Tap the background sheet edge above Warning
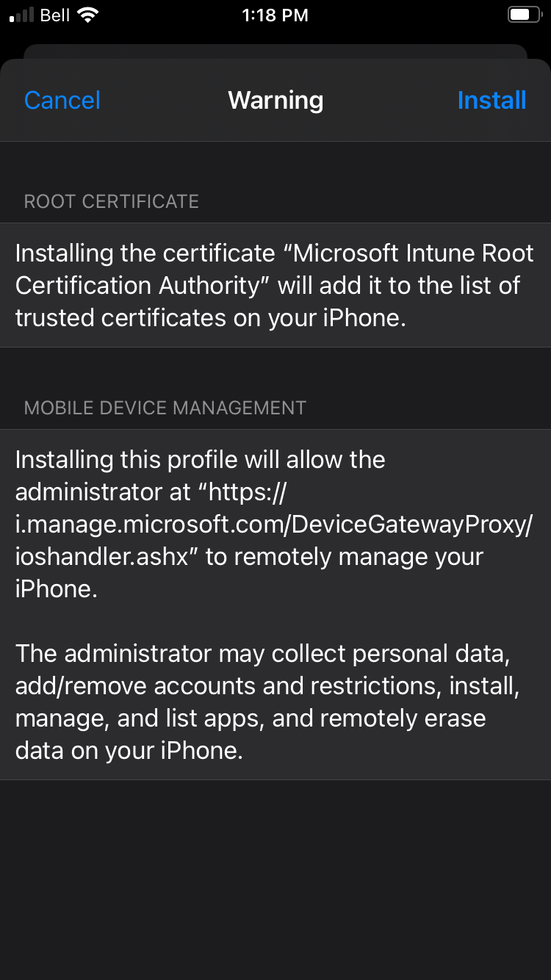Viewport: 551px width, 980px height. pyautogui.click(x=275, y=51)
